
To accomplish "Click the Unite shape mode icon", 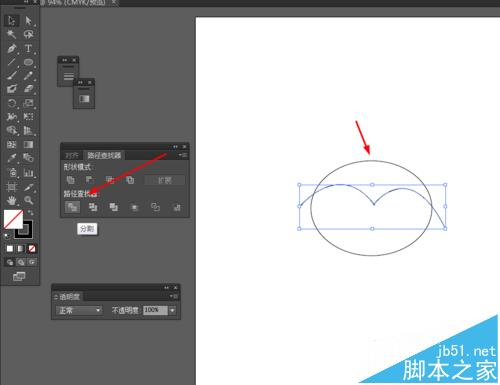I will coord(70,180).
